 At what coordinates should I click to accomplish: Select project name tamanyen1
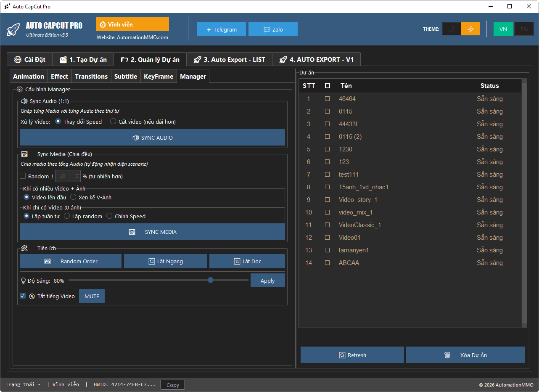(354, 250)
